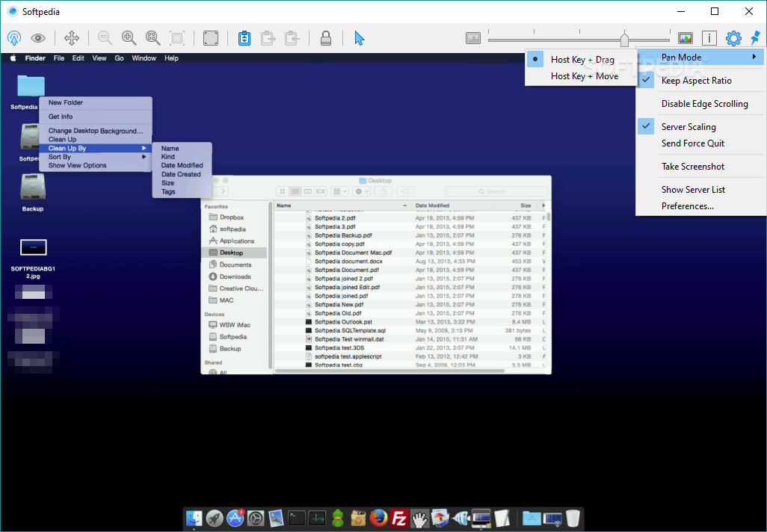767x532 pixels.
Task: Click the picture icon left of slider
Action: pyautogui.click(x=473, y=38)
